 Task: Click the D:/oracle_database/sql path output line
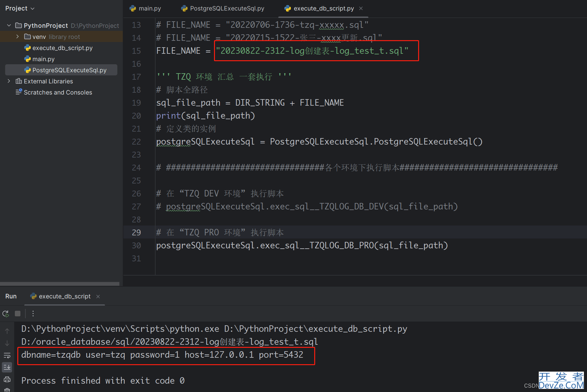pyautogui.click(x=169, y=342)
